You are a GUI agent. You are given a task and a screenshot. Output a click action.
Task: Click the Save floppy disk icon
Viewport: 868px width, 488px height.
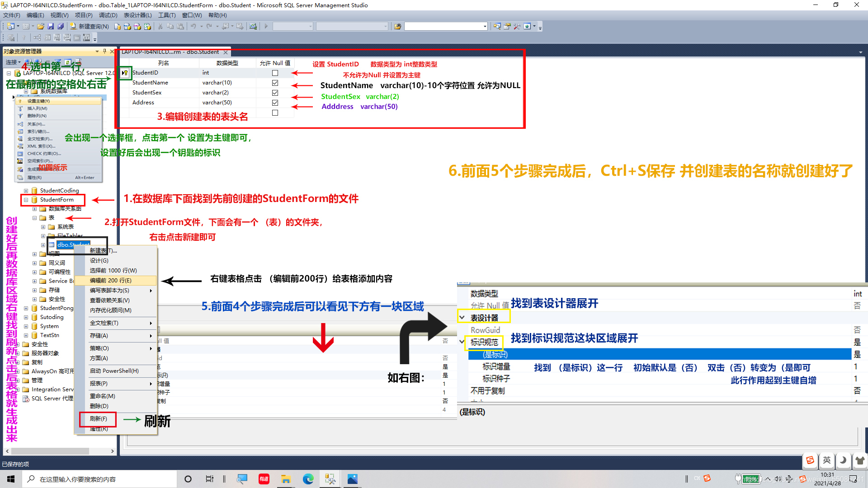(51, 26)
